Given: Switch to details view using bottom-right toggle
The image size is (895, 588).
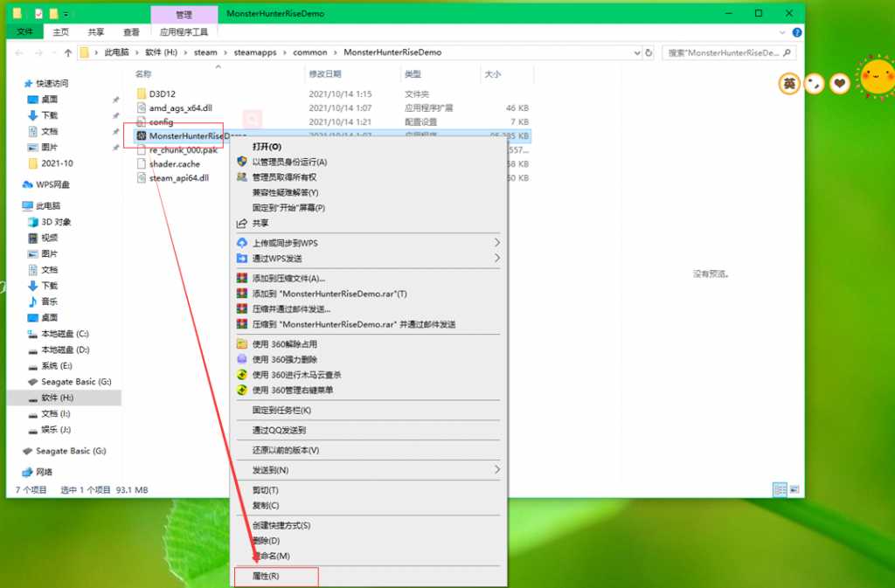Looking at the screenshot, I should tap(781, 489).
